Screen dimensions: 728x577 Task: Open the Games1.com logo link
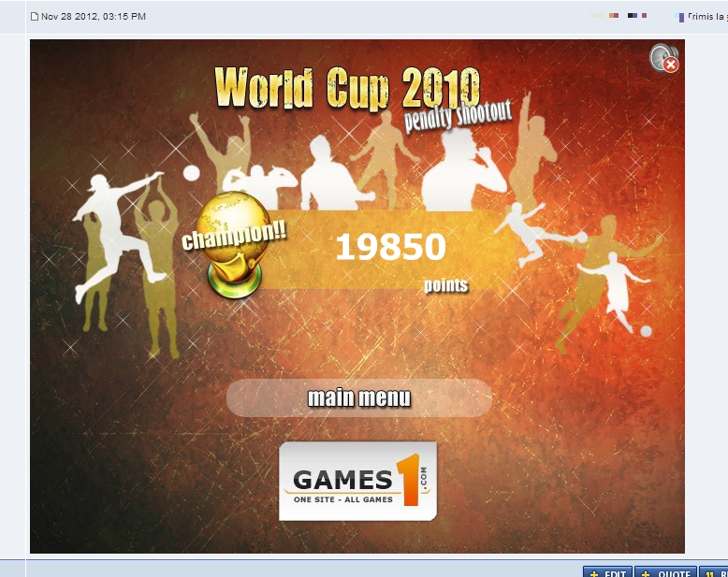pyautogui.click(x=357, y=481)
